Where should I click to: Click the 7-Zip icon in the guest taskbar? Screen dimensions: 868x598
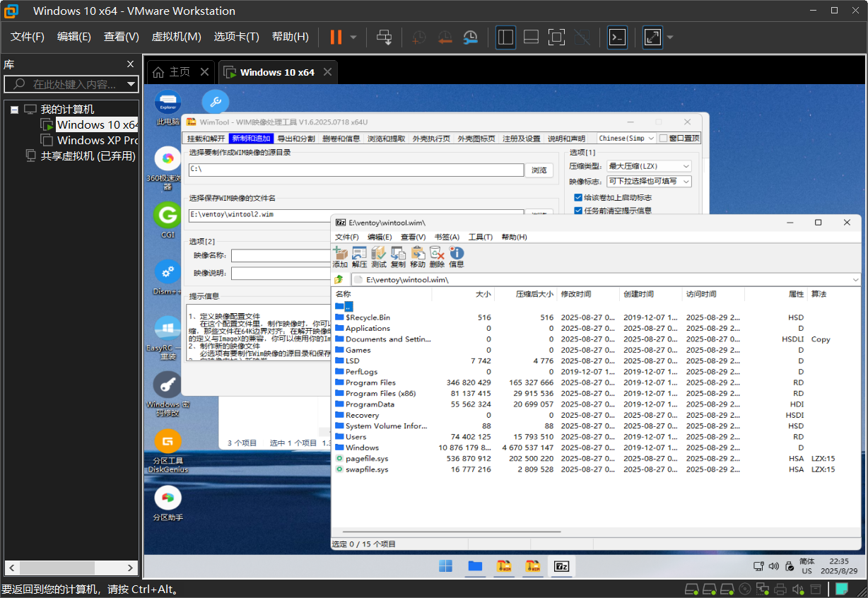[562, 566]
